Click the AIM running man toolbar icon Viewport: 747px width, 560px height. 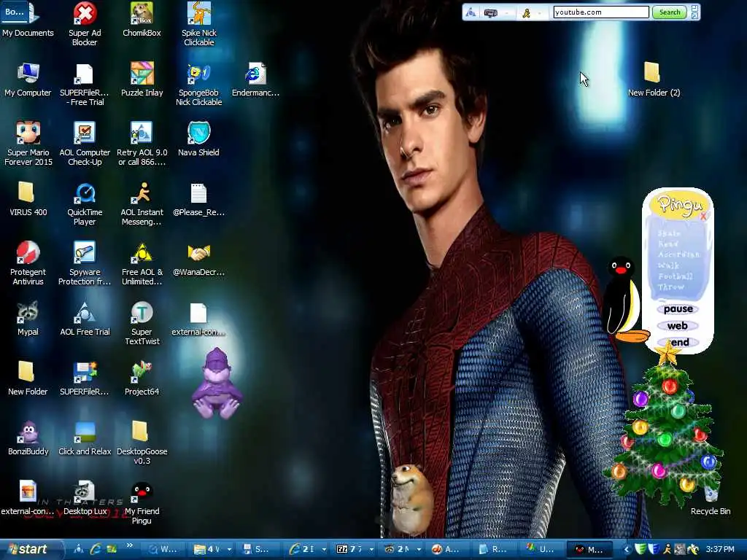527,13
